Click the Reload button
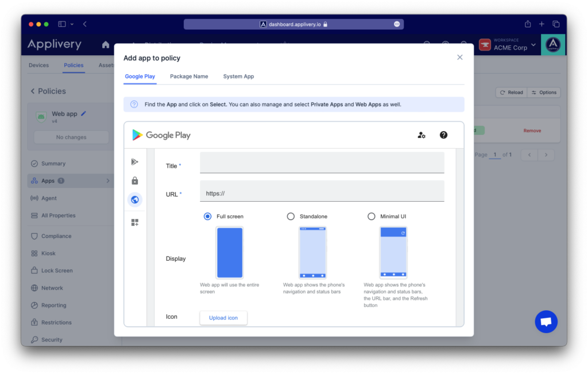588x374 pixels. pos(512,92)
